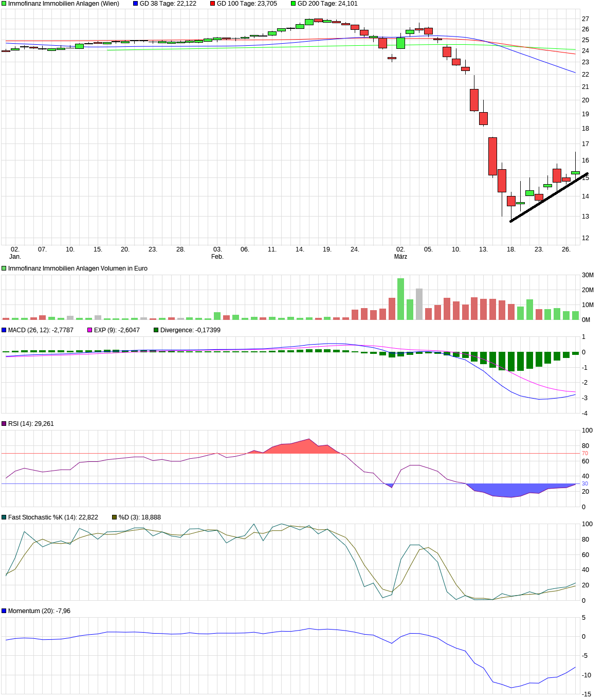This screenshot has height=700, width=604.
Task: Click the green GD 200 Tage legend swatch
Action: [294, 4]
